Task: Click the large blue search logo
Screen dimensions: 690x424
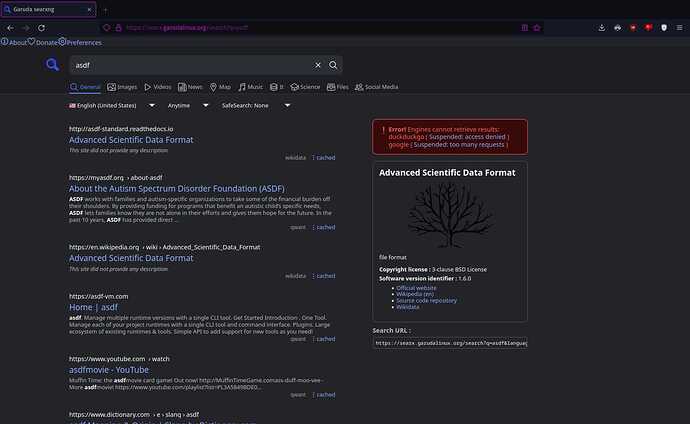Action: pos(52,65)
